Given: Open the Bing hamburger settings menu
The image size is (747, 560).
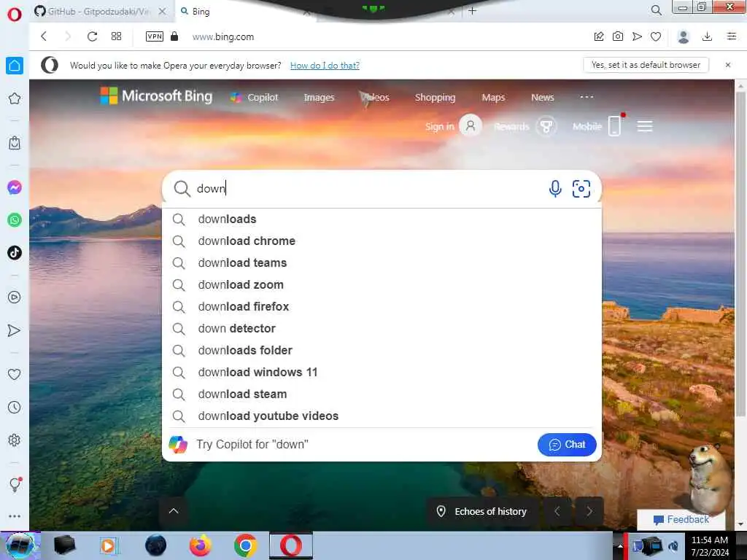Looking at the screenshot, I should [645, 126].
